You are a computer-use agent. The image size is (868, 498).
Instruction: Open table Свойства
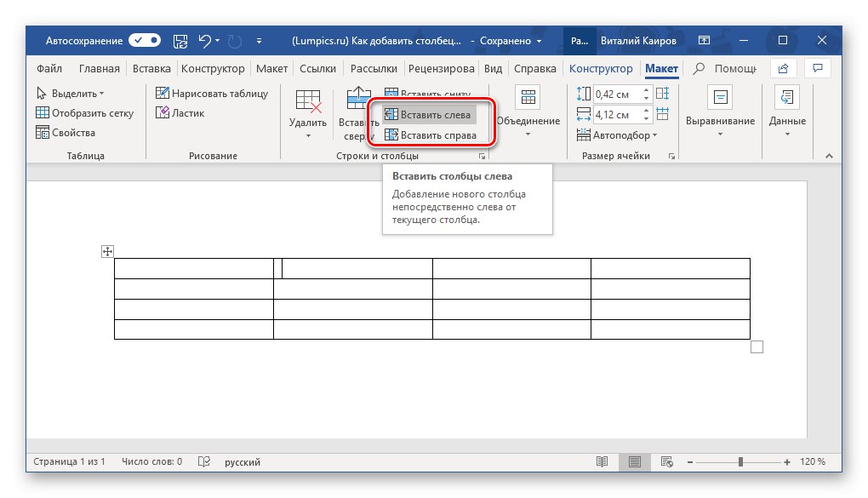coord(66,133)
